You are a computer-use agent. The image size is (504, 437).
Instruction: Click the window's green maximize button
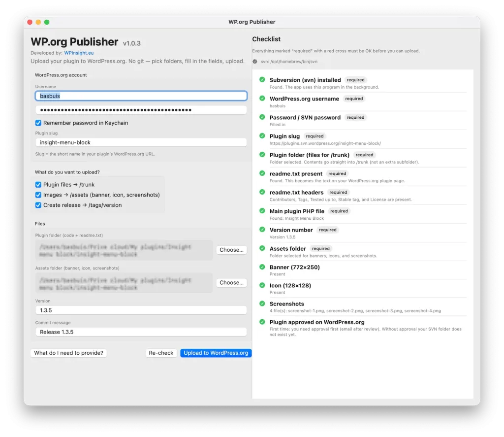[47, 22]
